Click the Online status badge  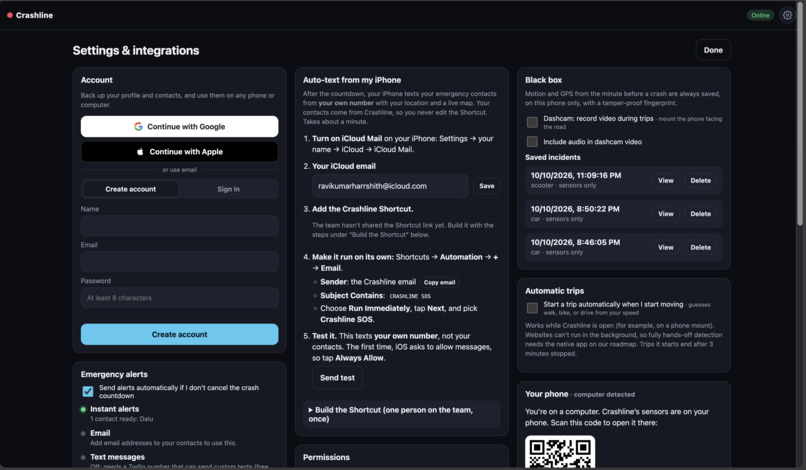(760, 15)
